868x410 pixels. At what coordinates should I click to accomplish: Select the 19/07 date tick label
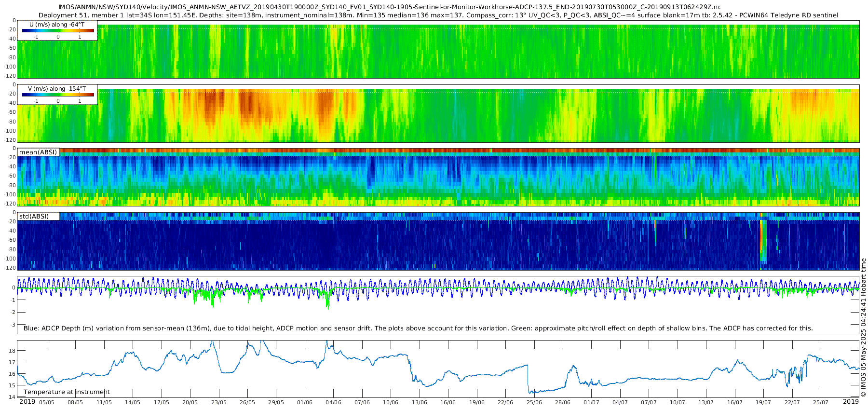(x=763, y=402)
